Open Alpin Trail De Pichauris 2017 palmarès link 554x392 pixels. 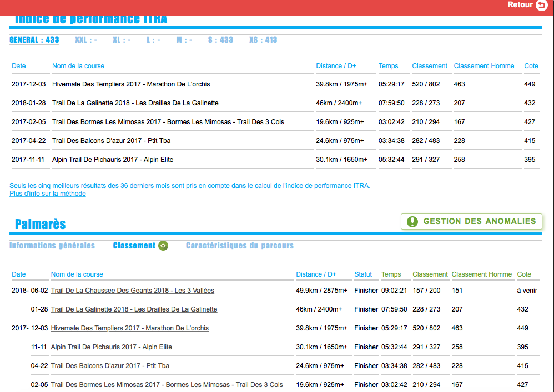(111, 347)
